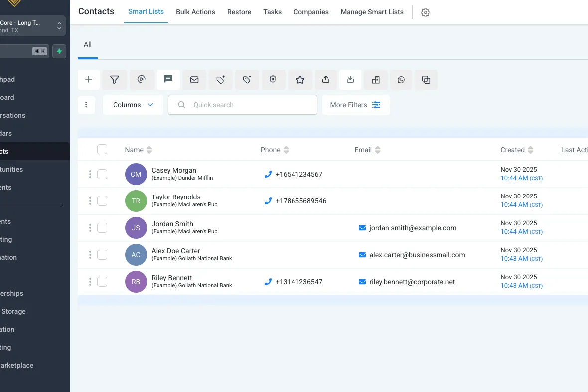Screen dimensions: 588x392
Task: Click the send SMS message icon
Action: tap(168, 80)
